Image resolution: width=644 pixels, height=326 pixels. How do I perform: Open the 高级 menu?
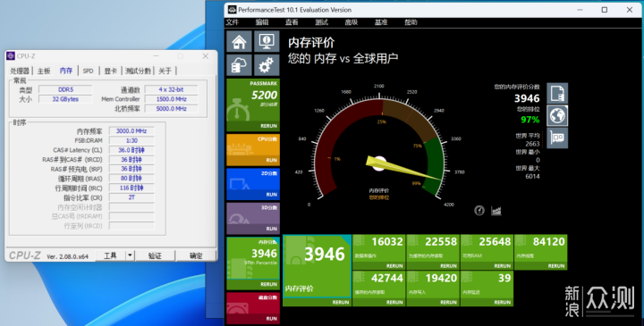tap(352, 22)
